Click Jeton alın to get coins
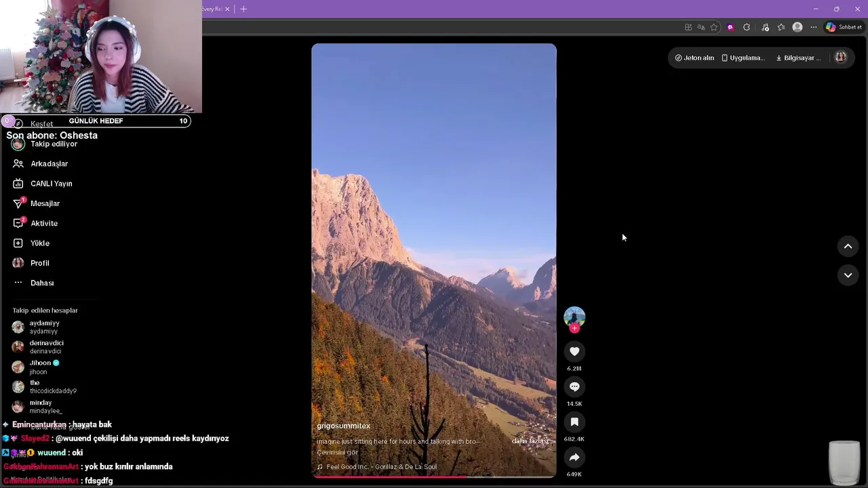 (694, 58)
